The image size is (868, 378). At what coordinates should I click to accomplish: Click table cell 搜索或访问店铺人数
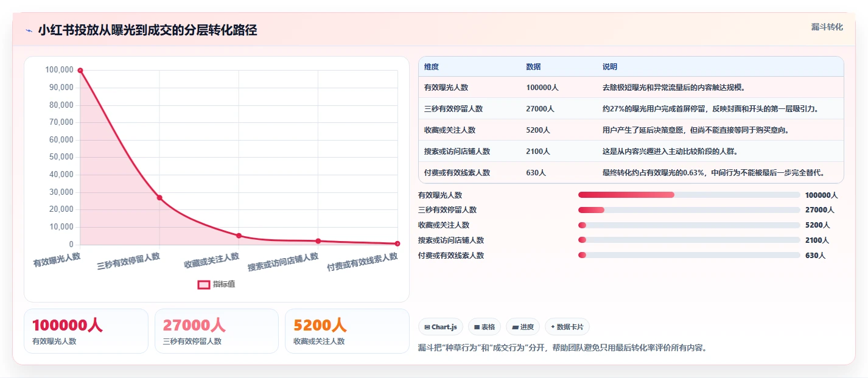coord(457,152)
